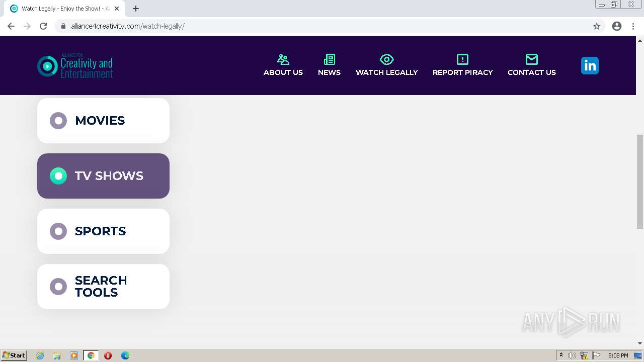Select the Movies radio option
The image size is (644, 362).
58,121
